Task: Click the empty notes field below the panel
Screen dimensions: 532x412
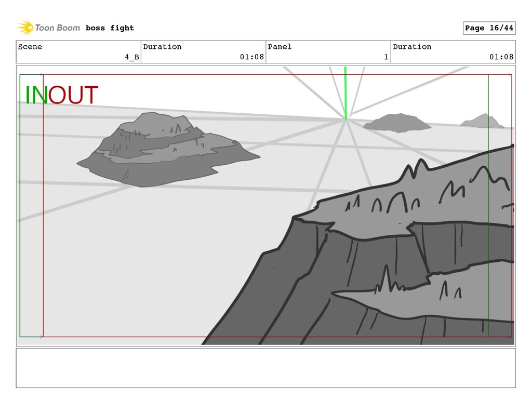Action: coord(265,368)
